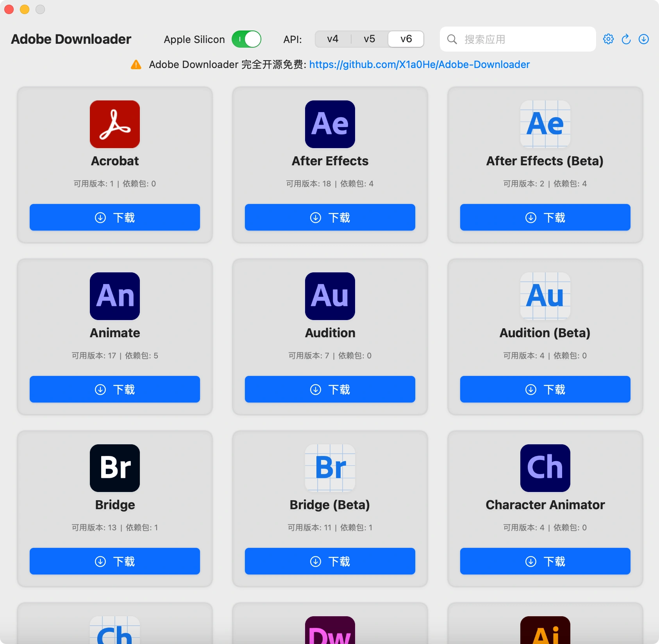Click the Character Animator Beta Ch icon
The height and width of the screenshot is (644, 659).
115,630
